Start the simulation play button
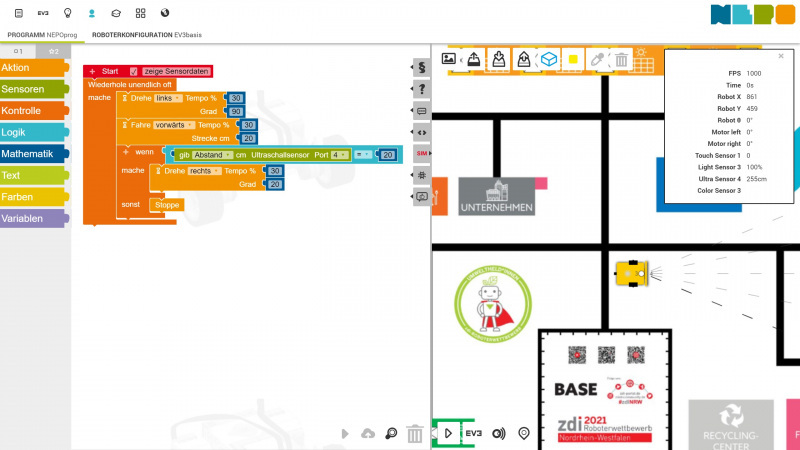The height and width of the screenshot is (450, 800). 448,434
